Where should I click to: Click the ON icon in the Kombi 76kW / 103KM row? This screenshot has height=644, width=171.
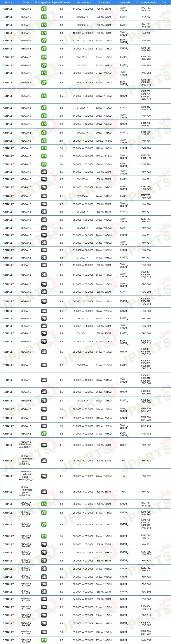pyautogui.click(x=44, y=577)
